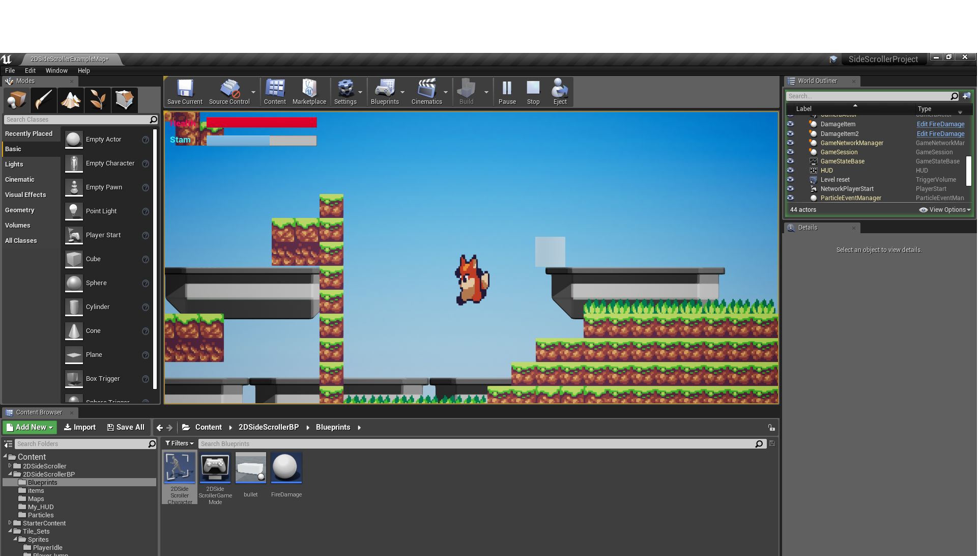Click the Edit FireDamage link for DamageItem2
Image resolution: width=980 pixels, height=556 pixels.
940,134
